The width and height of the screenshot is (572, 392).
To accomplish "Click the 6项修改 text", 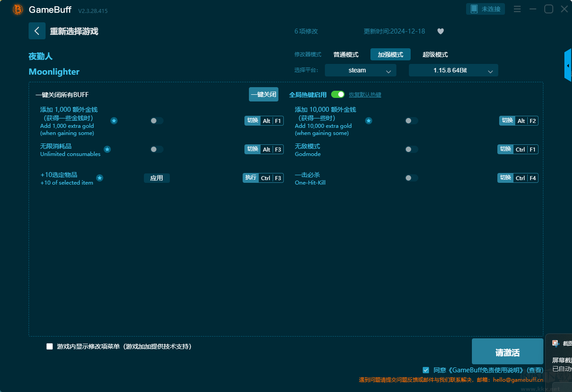I will (x=306, y=31).
